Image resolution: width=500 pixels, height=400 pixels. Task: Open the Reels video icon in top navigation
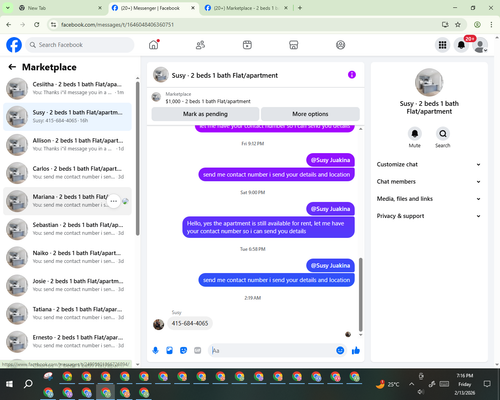tap(247, 45)
